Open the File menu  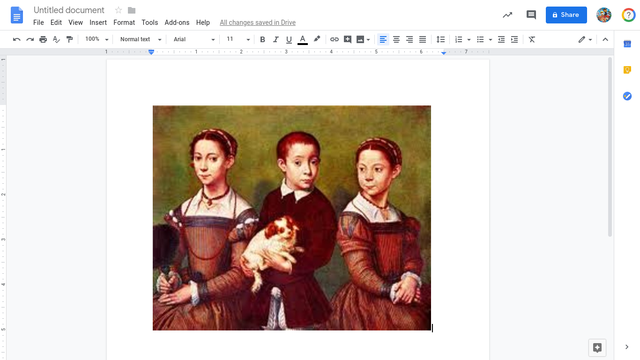38,22
